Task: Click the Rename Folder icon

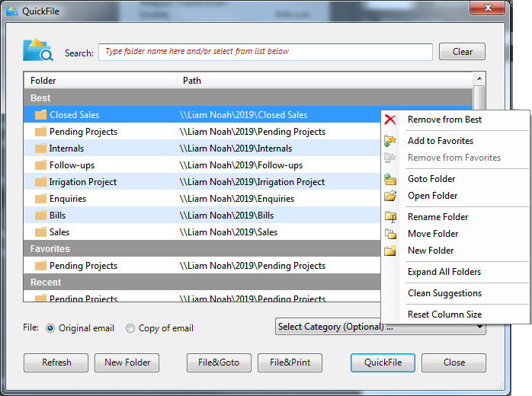Action: 390,217
